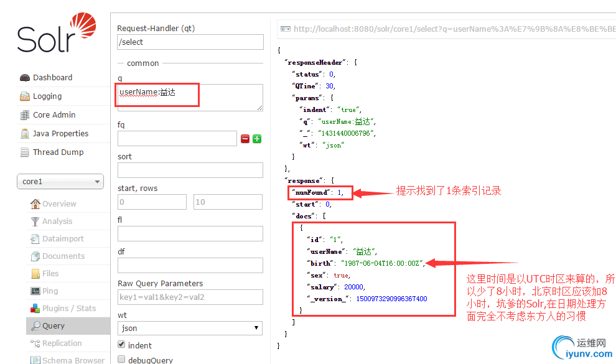The image size is (616, 364).
Task: Focus the Request-Handler /select field
Action: pyautogui.click(x=190, y=42)
